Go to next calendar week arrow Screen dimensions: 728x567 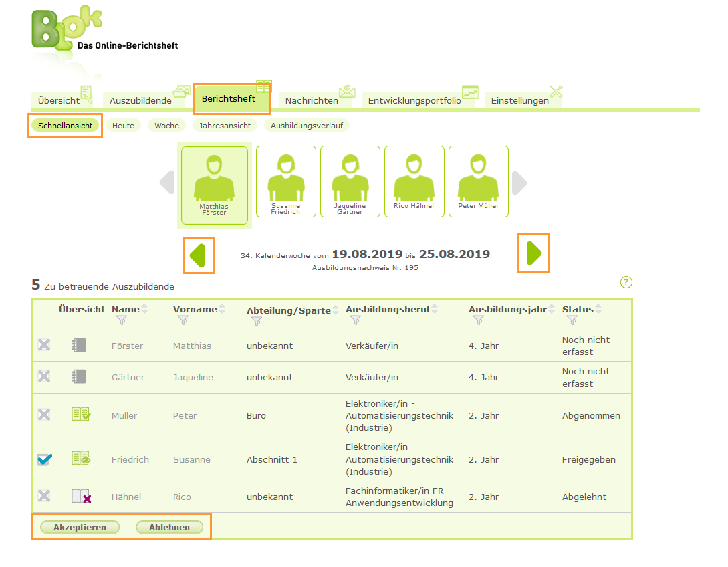tap(533, 253)
